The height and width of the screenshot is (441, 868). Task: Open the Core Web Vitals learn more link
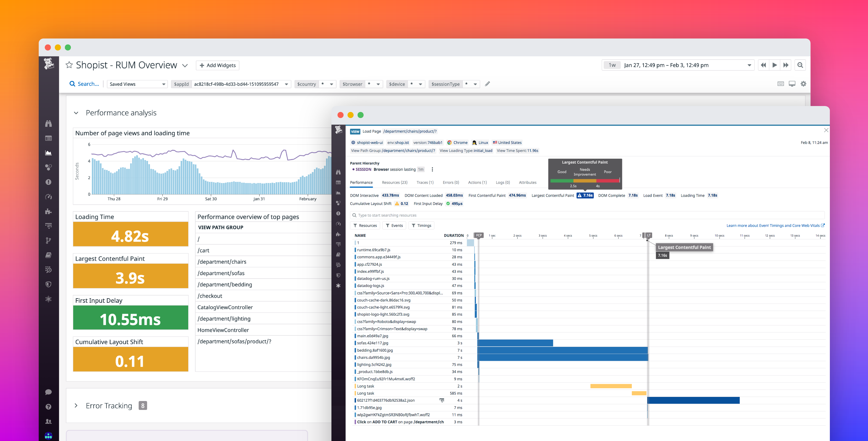[775, 225]
